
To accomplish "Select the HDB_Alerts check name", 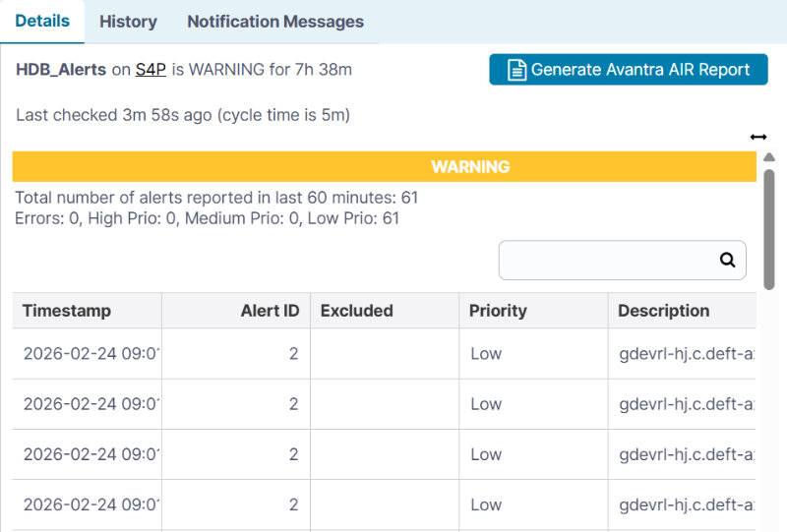I will [61, 69].
